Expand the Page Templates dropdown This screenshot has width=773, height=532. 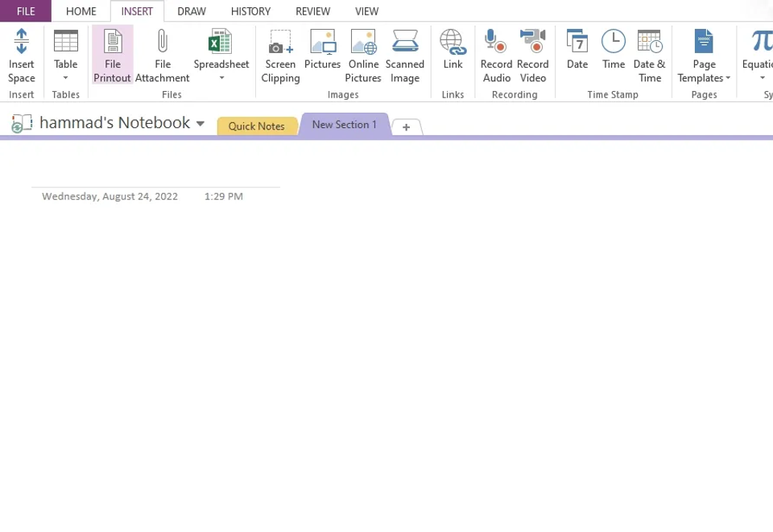728,78
